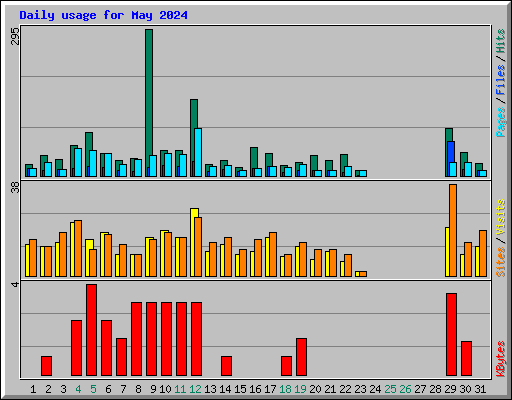Click the red 'KBytes' legend label
The height and width of the screenshot is (400, 512).
pos(500,359)
